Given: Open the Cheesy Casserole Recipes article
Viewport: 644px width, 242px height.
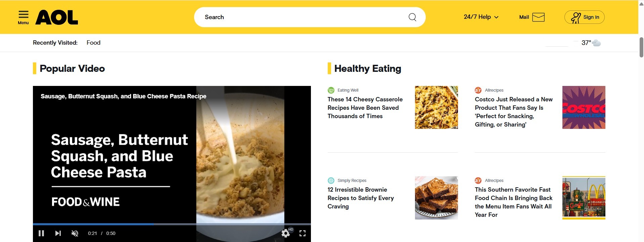Looking at the screenshot, I should (x=365, y=108).
